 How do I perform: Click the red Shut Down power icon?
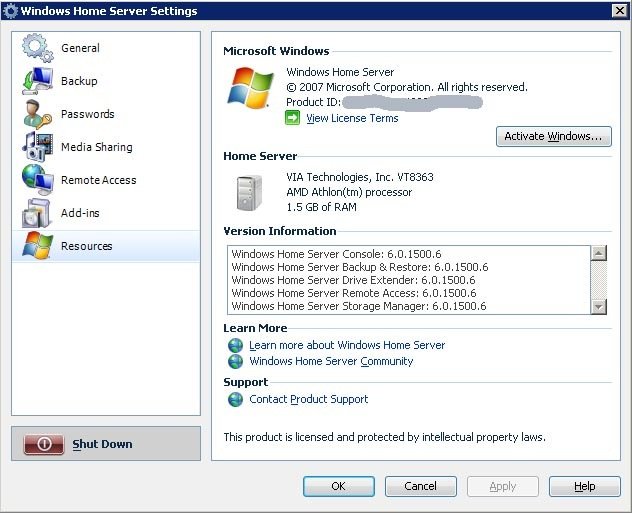pyautogui.click(x=44, y=444)
